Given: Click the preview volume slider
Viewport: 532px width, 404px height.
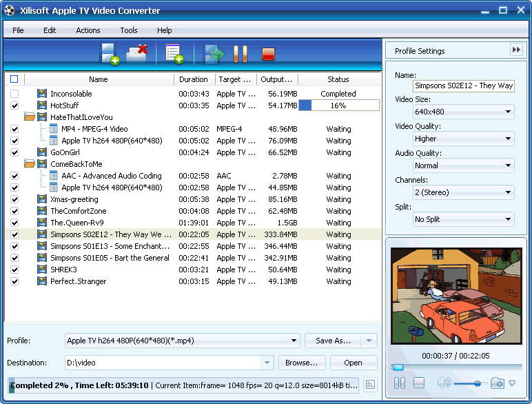Looking at the screenshot, I should [x=469, y=383].
